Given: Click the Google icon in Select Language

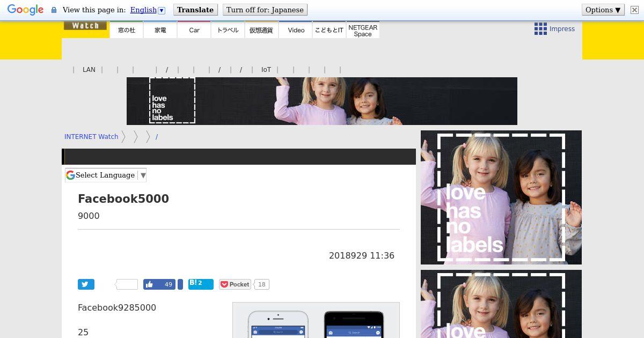Looking at the screenshot, I should [70, 175].
